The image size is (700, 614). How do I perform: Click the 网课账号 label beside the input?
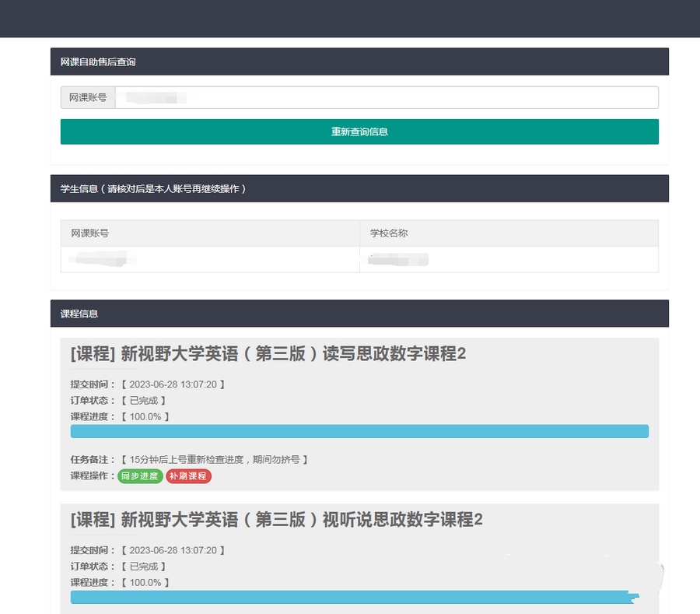[x=88, y=98]
